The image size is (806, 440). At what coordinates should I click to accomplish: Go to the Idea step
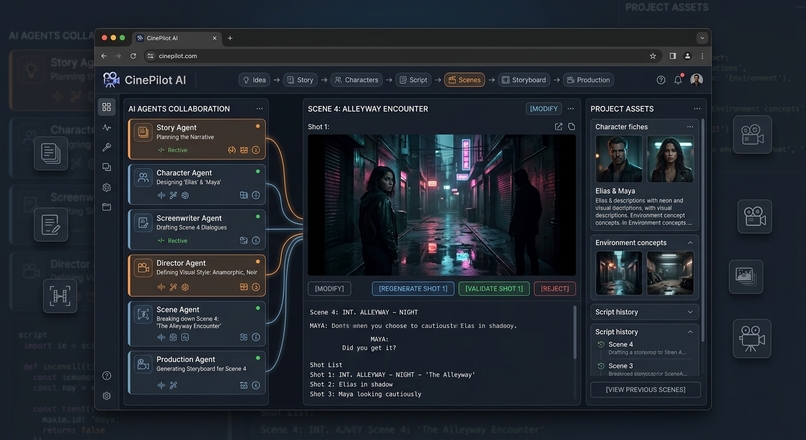point(254,80)
